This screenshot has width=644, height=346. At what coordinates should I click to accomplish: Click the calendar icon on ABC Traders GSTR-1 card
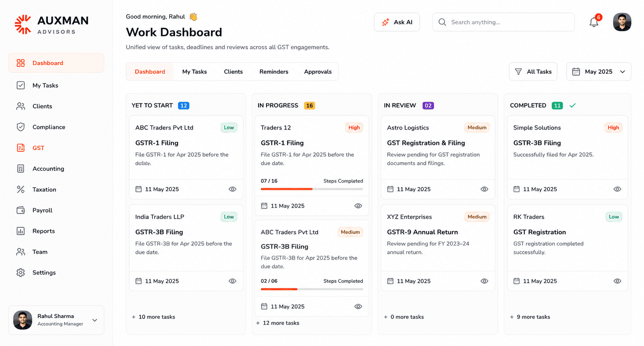[139, 189]
